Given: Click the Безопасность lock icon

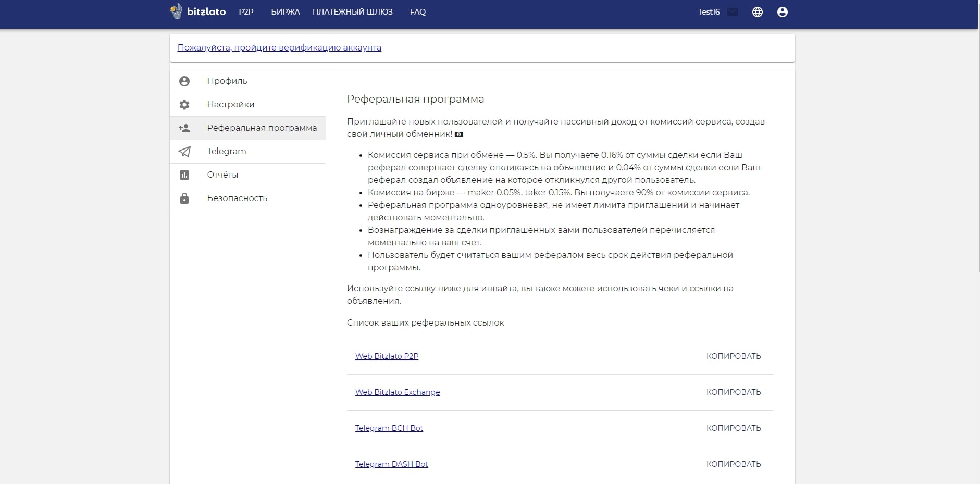Looking at the screenshot, I should click(x=184, y=198).
